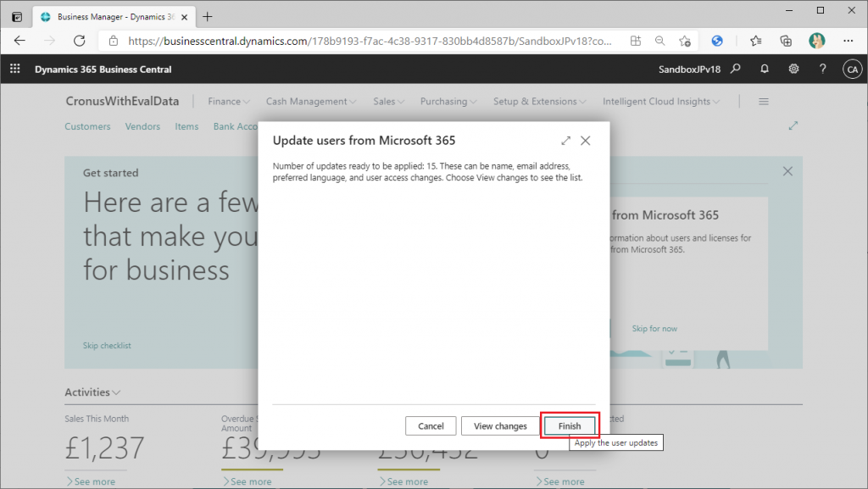The width and height of the screenshot is (868, 489).
Task: View site information lock icon
Action: 114,41
